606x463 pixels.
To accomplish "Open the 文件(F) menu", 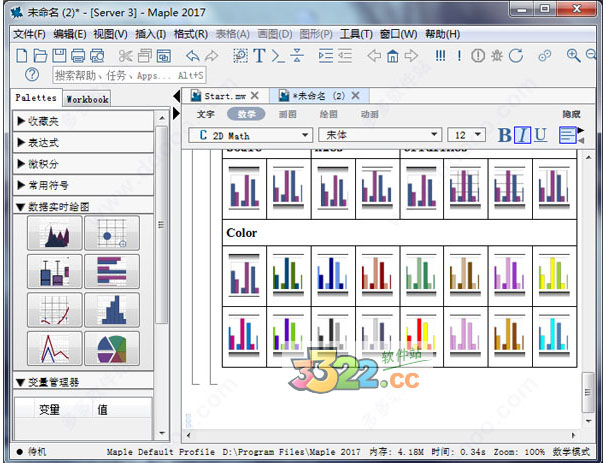I will pyautogui.click(x=29, y=34).
